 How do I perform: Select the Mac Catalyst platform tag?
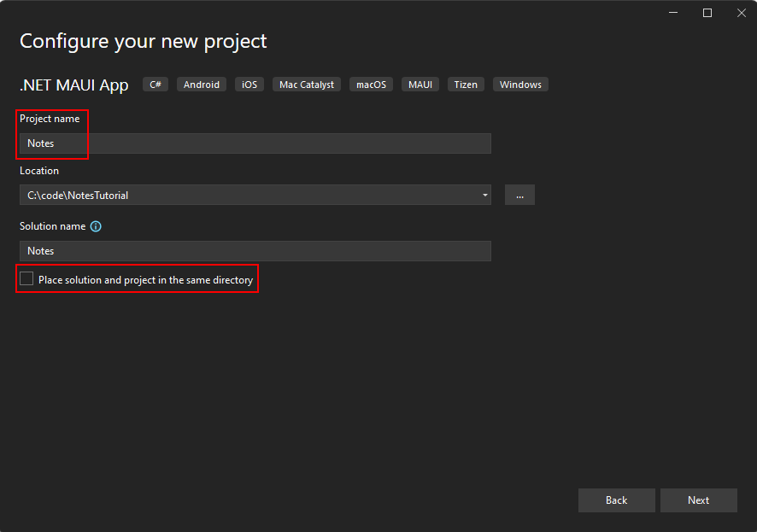point(306,84)
